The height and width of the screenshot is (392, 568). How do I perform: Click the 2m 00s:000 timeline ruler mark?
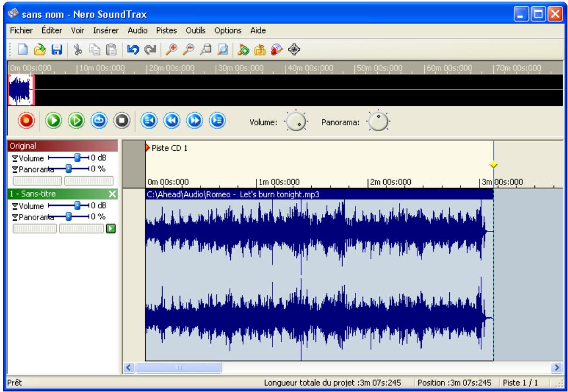click(390, 182)
